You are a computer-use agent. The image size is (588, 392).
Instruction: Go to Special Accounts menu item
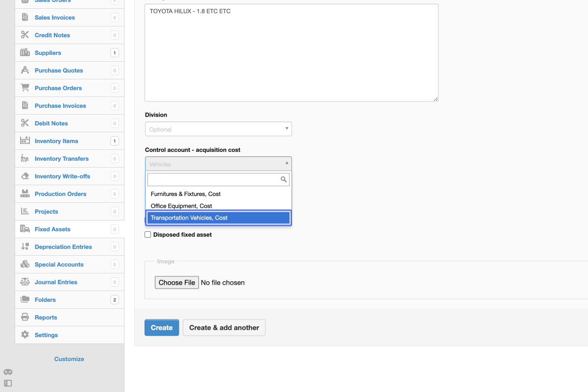[x=59, y=265]
